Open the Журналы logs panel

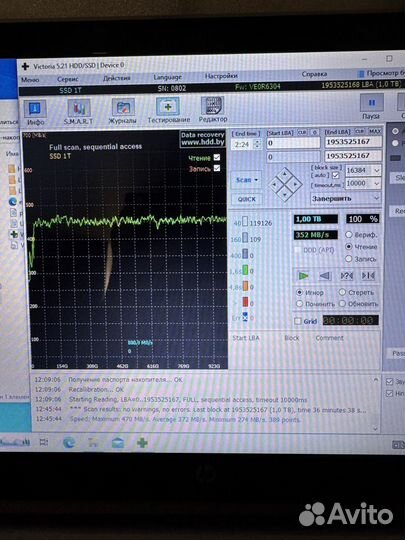pos(123,112)
